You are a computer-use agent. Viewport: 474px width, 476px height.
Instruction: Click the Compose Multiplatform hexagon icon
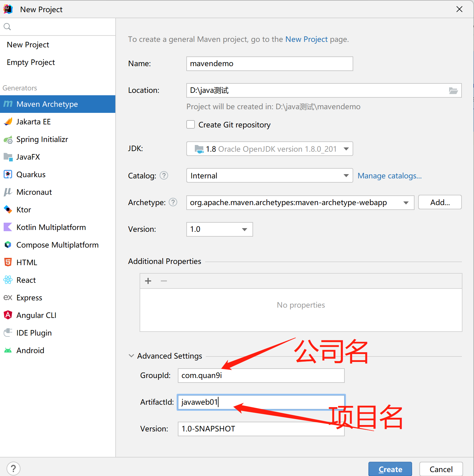pos(8,245)
